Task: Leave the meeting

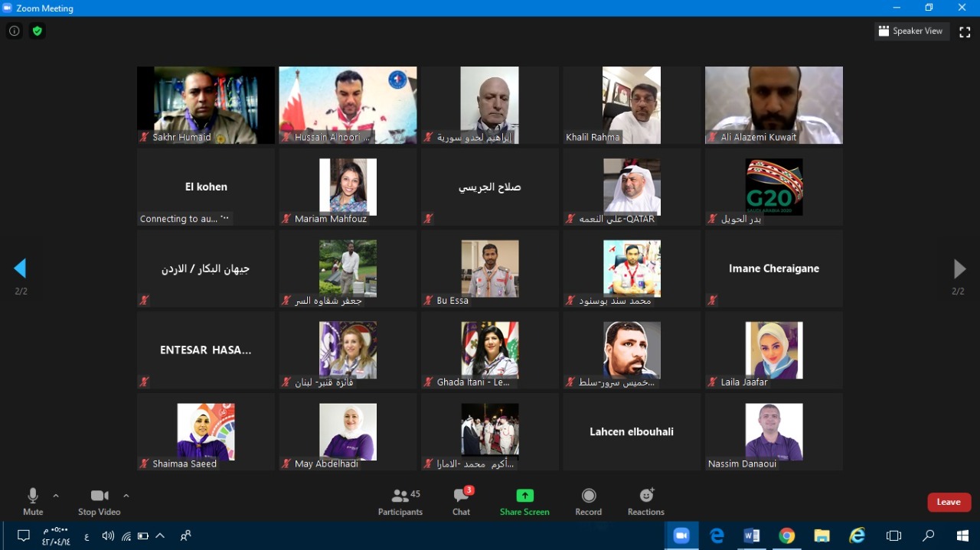Action: pos(949,502)
